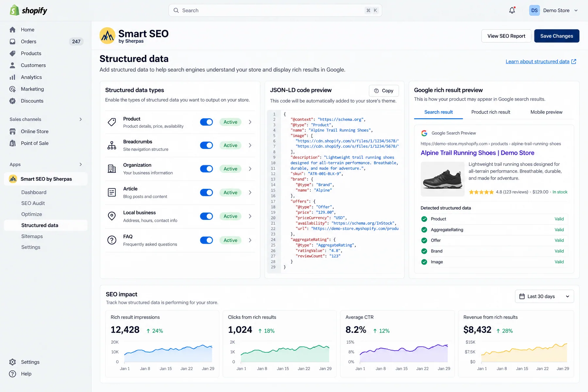Switch to the Mobile preview tab
This screenshot has width=588, height=392.
(546, 112)
